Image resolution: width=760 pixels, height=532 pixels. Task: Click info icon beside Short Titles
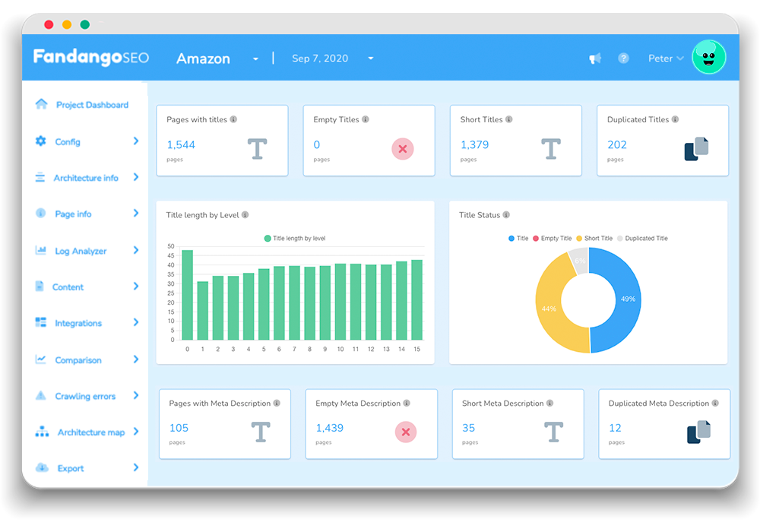[509, 119]
